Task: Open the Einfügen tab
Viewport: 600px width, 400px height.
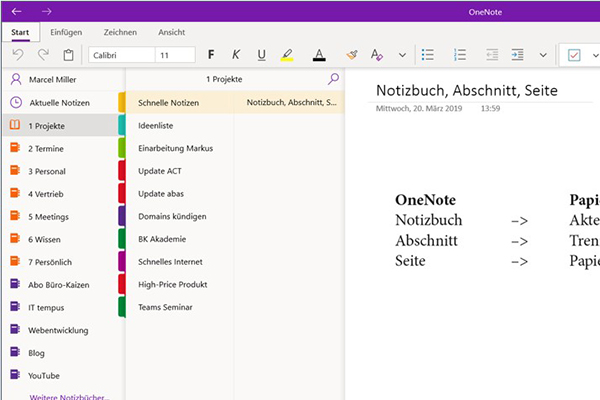Action: coord(66,32)
